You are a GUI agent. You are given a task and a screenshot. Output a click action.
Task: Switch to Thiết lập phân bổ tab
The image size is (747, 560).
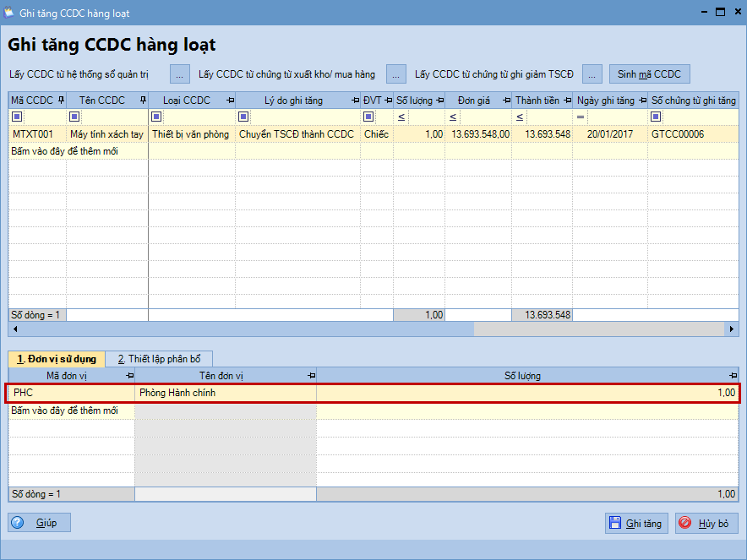click(160, 358)
